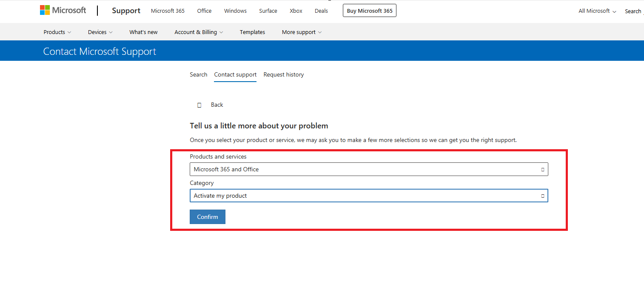Open the Deals header link

pyautogui.click(x=321, y=11)
